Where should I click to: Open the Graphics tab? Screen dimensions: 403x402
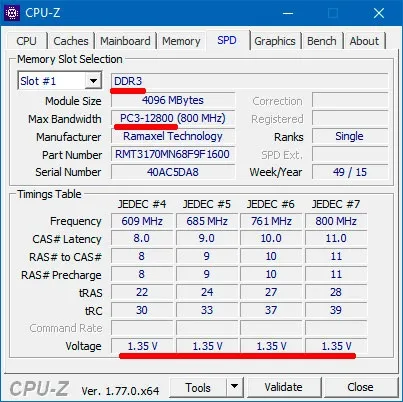(x=275, y=41)
